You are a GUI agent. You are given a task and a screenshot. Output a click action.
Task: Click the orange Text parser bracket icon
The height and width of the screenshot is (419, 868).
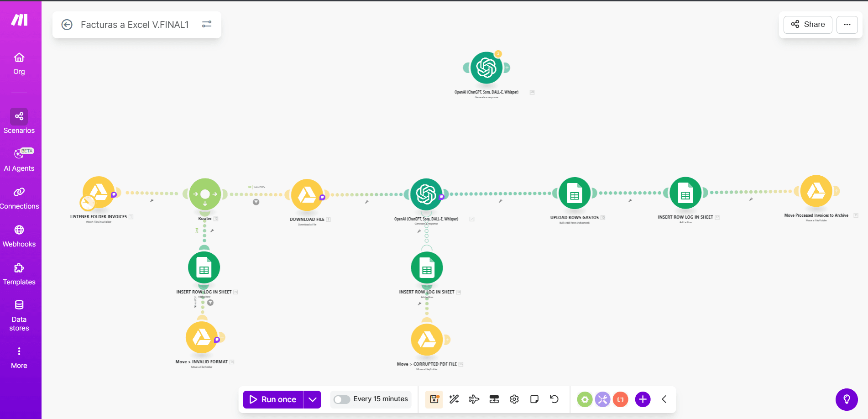pos(620,399)
